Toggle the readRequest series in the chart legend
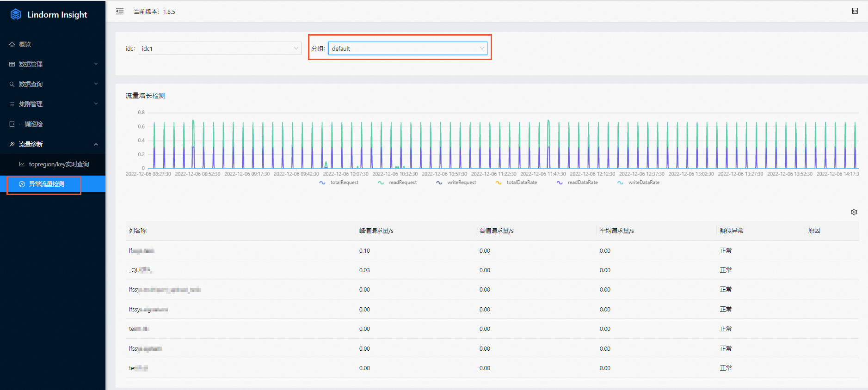Image resolution: width=868 pixels, height=390 pixels. click(397, 183)
